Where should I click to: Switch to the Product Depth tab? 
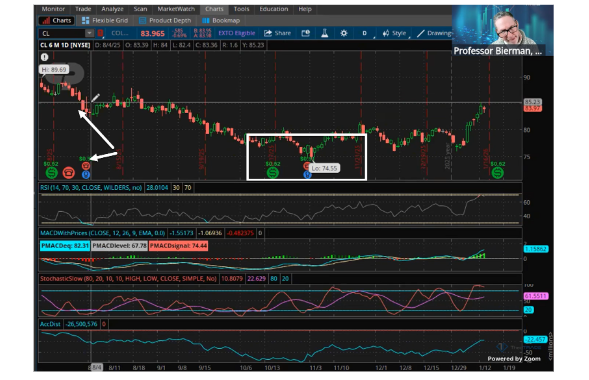coord(165,21)
